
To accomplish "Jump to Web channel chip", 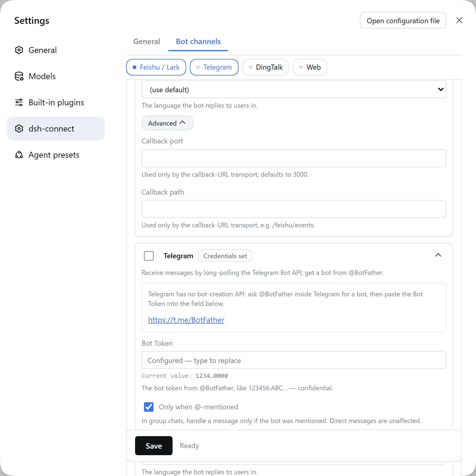I will coord(310,67).
